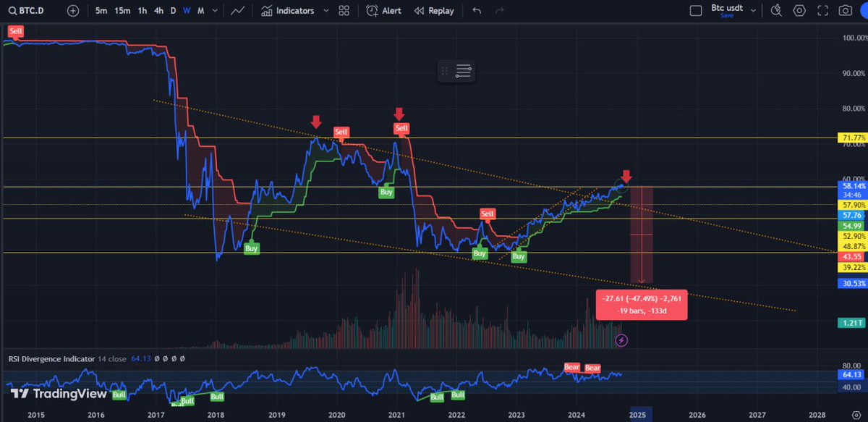The width and height of the screenshot is (868, 422).
Task: Toggle fullscreen mode
Action: point(822,11)
